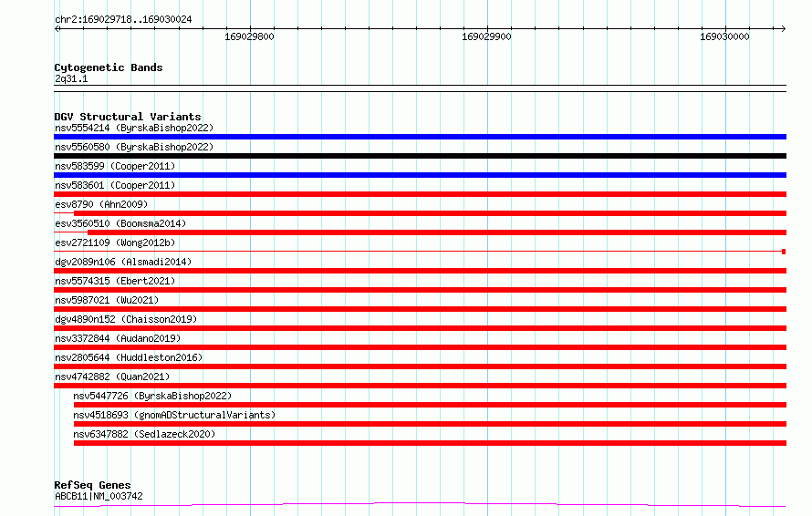Select the black bar of nsv5560580
Screen dimensions: 812x516
click(420, 156)
